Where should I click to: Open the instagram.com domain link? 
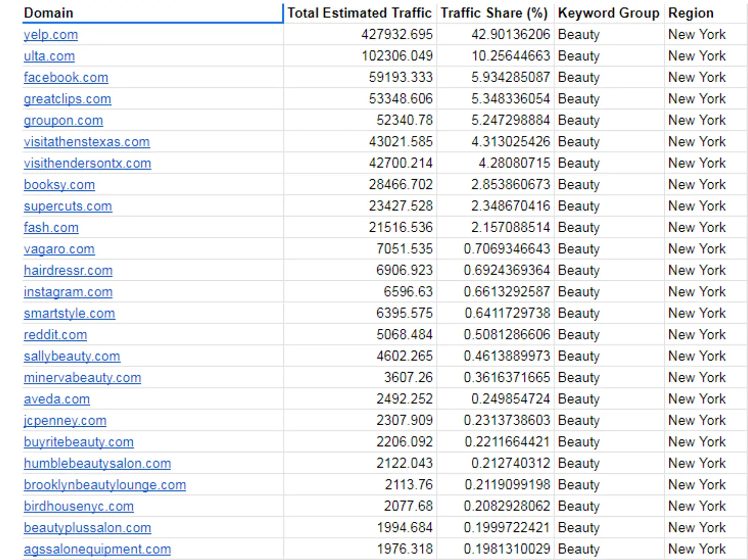click(x=68, y=292)
